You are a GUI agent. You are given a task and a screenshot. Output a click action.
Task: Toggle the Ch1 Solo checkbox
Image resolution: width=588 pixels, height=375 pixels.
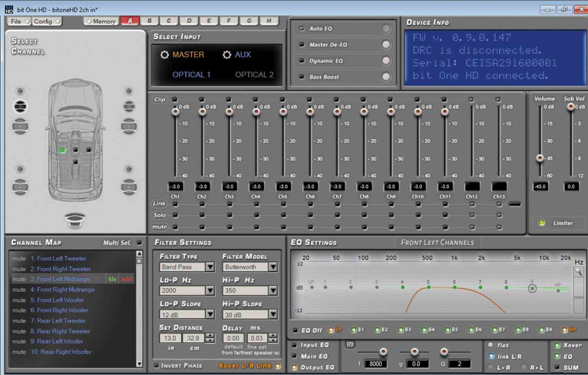(x=175, y=215)
